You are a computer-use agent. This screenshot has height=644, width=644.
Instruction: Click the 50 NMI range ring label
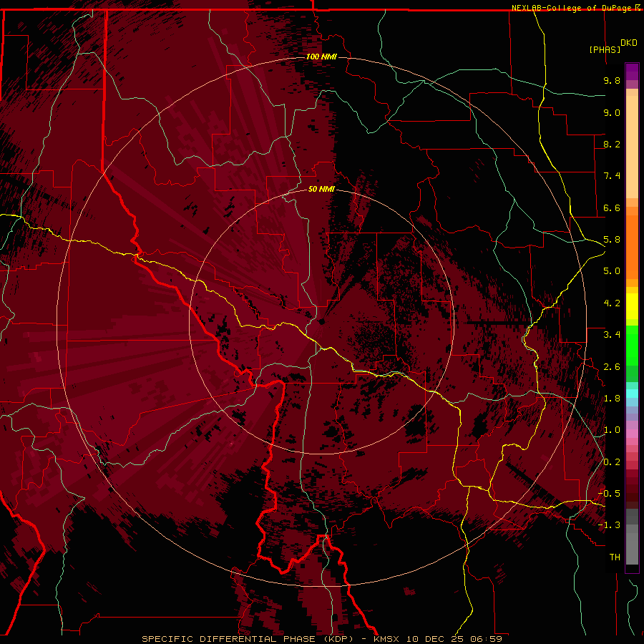321,189
